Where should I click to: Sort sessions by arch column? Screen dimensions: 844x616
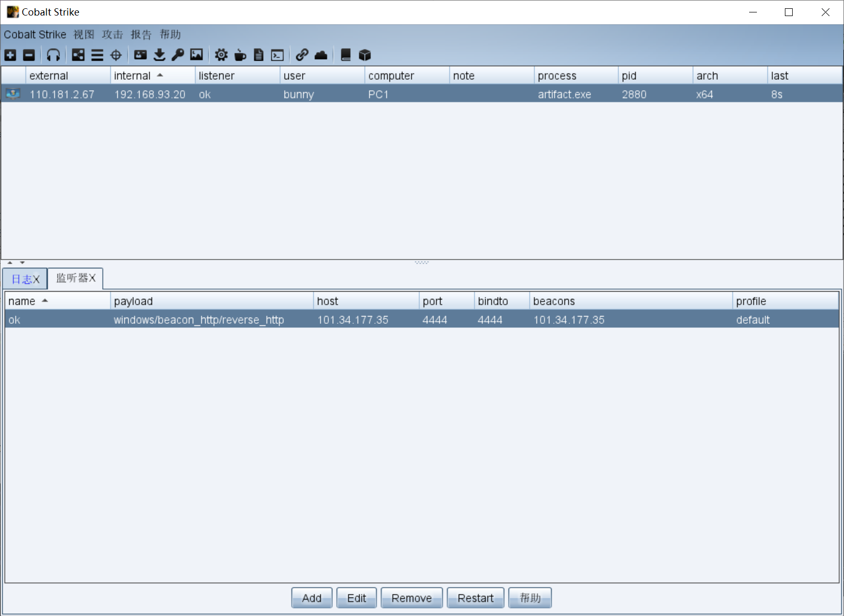730,76
